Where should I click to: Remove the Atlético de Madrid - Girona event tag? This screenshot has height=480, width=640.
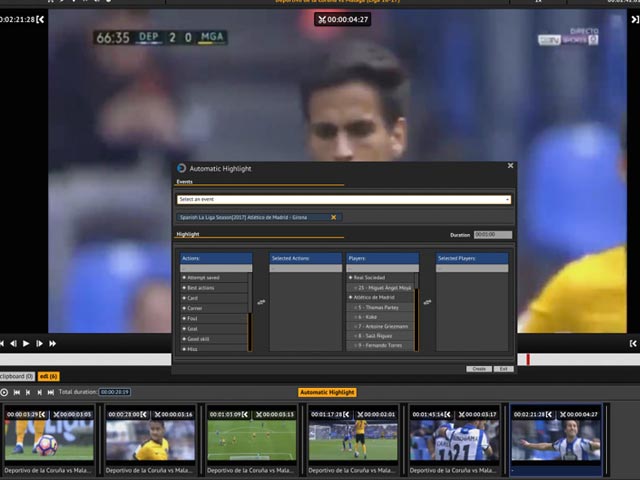[333, 218]
